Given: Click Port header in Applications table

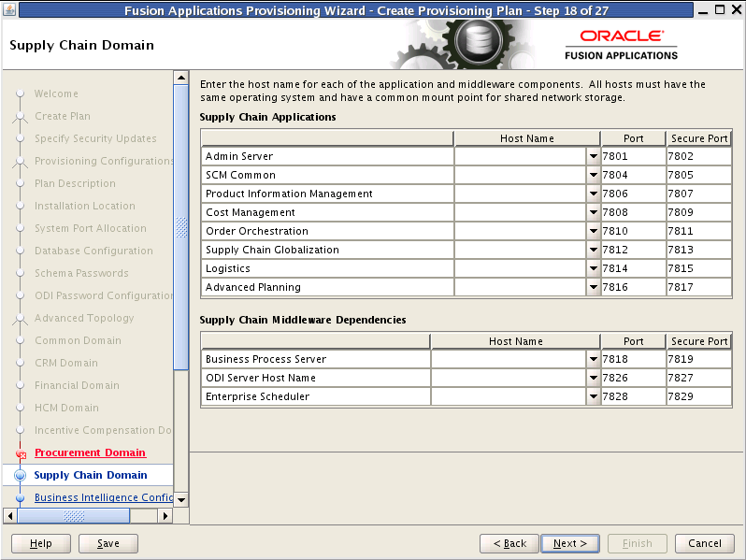Looking at the screenshot, I should tap(633, 138).
